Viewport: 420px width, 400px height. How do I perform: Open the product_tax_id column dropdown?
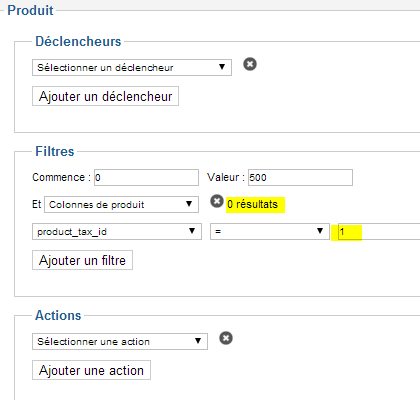coord(117,232)
